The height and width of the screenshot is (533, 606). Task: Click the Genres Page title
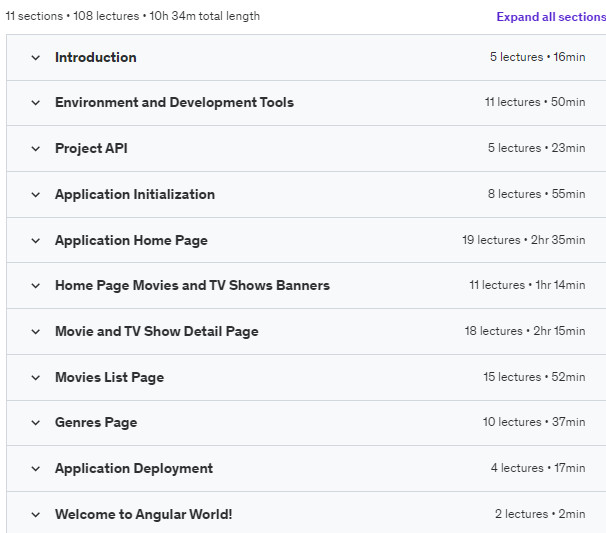coord(96,422)
